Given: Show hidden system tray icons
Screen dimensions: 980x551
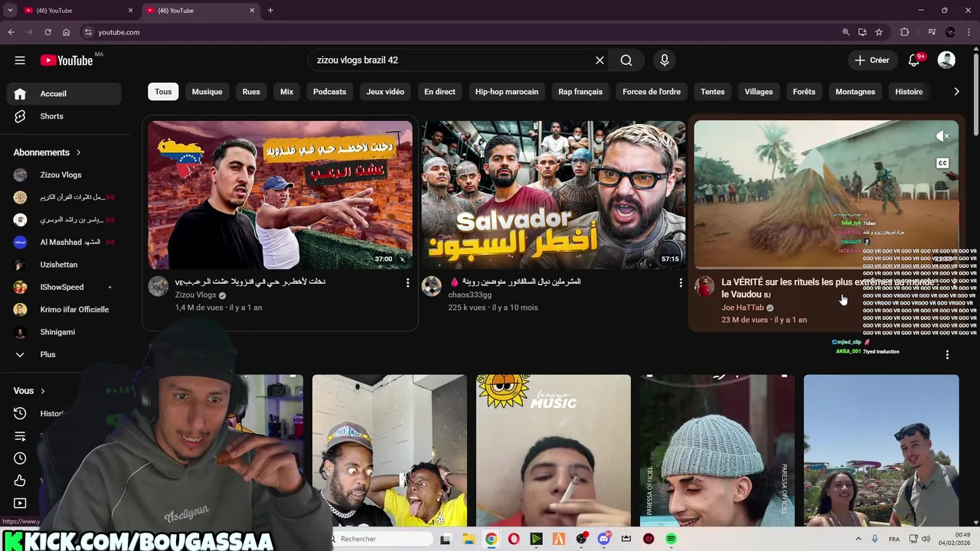Looking at the screenshot, I should pos(858,540).
